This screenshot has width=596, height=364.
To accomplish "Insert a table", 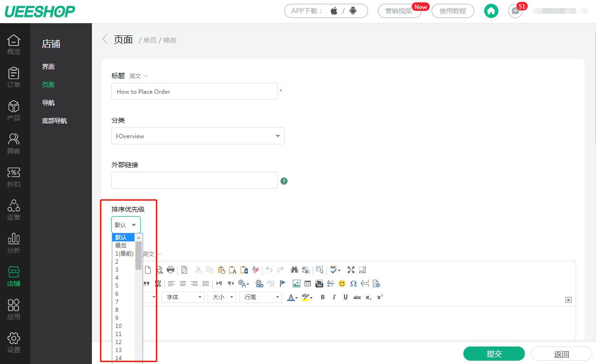I will pos(308,284).
